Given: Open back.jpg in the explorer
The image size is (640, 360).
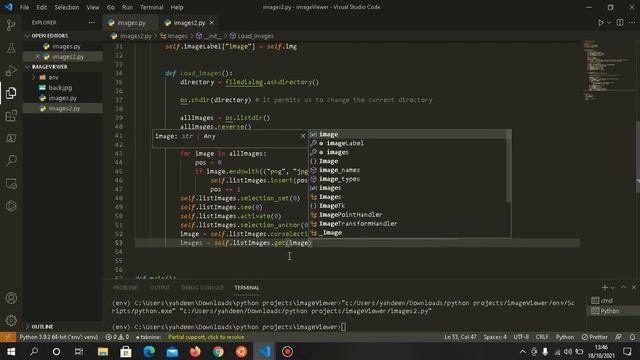Looking at the screenshot, I should pyautogui.click(x=60, y=88).
